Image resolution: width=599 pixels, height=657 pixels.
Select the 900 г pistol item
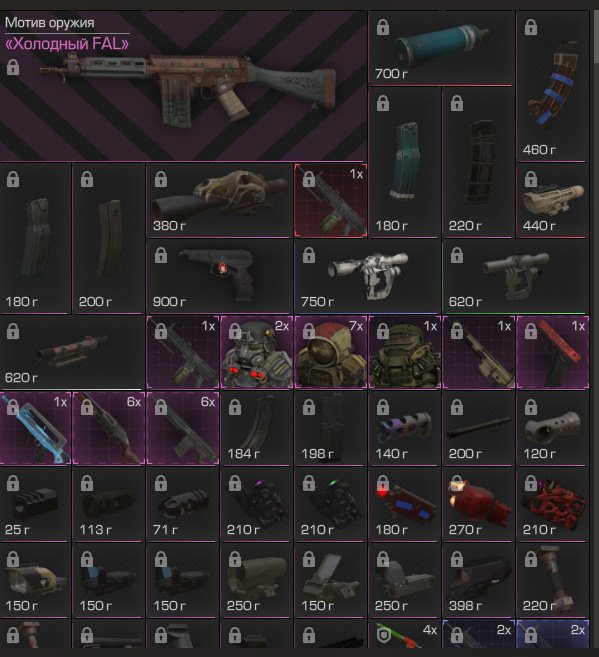tap(219, 276)
